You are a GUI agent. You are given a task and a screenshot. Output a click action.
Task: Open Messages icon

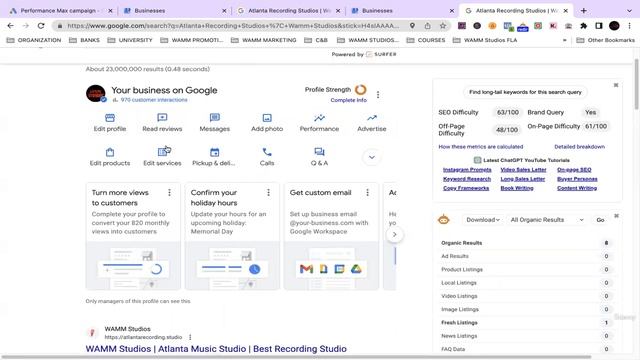point(215,118)
